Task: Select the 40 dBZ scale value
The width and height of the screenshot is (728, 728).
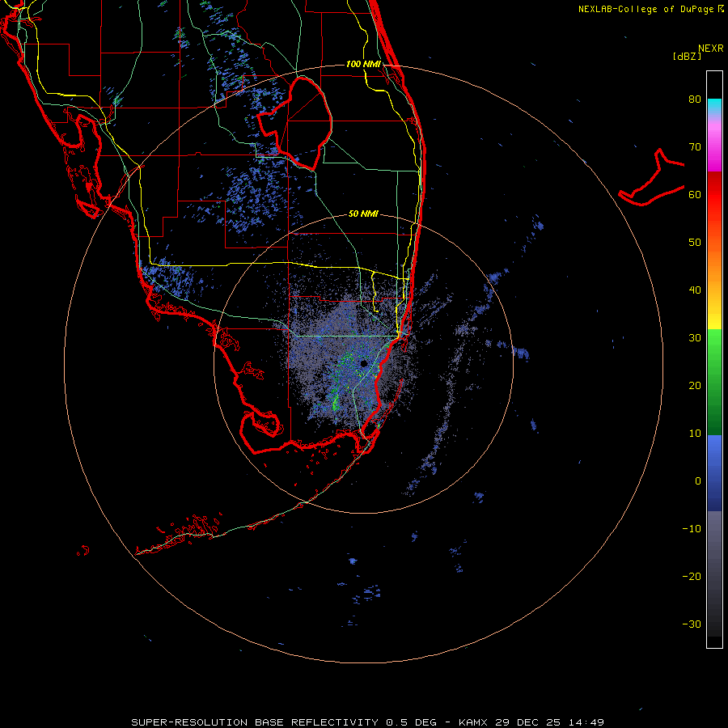Action: [x=695, y=290]
